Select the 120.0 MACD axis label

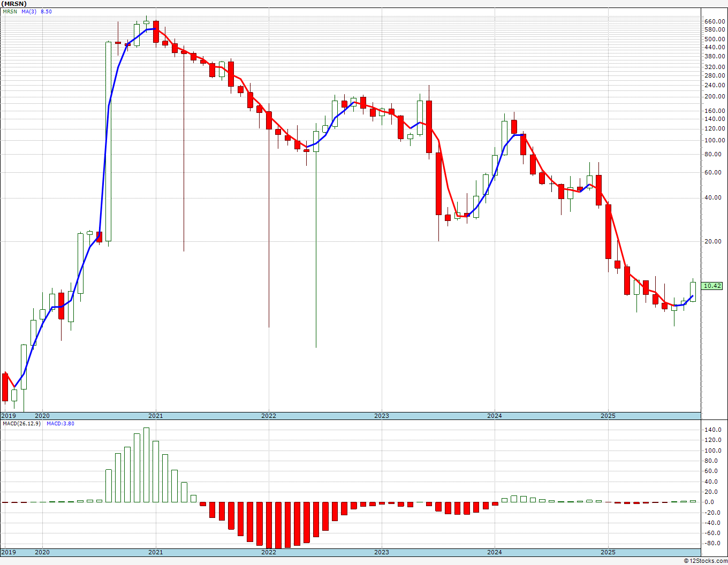tap(714, 440)
